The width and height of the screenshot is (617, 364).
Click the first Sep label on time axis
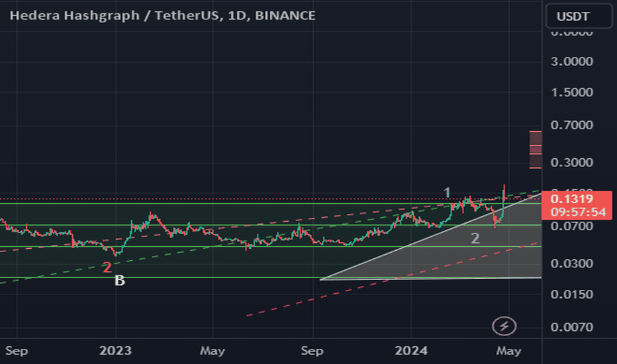(x=17, y=351)
